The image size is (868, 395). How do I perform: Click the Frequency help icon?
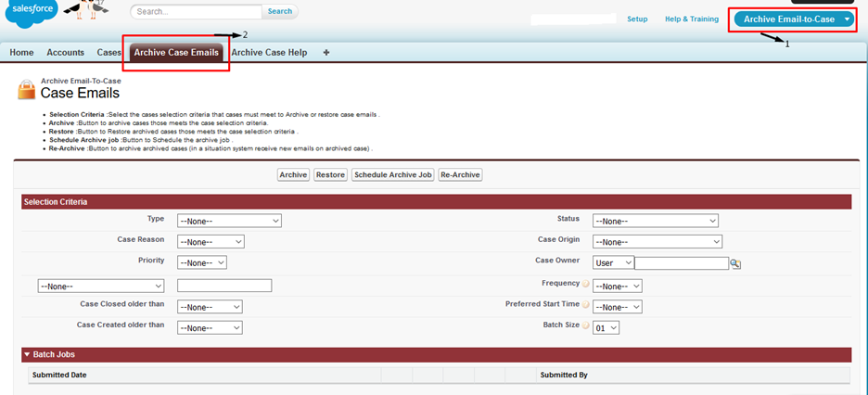coord(586,283)
